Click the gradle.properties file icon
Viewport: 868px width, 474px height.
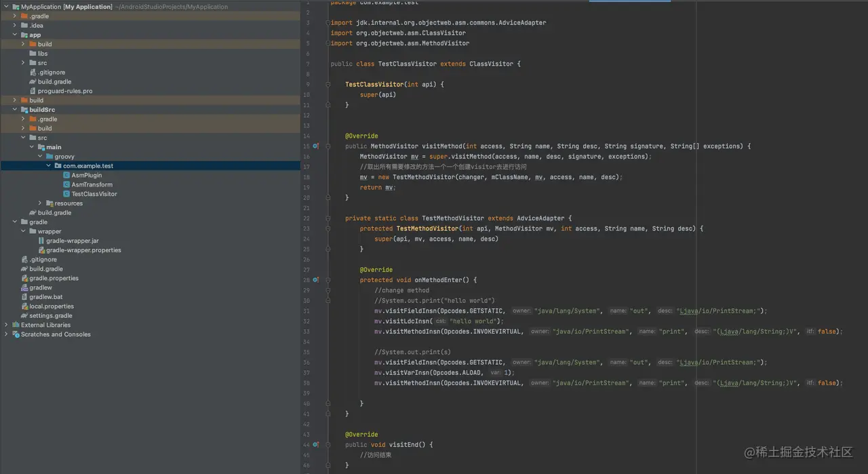[24, 278]
